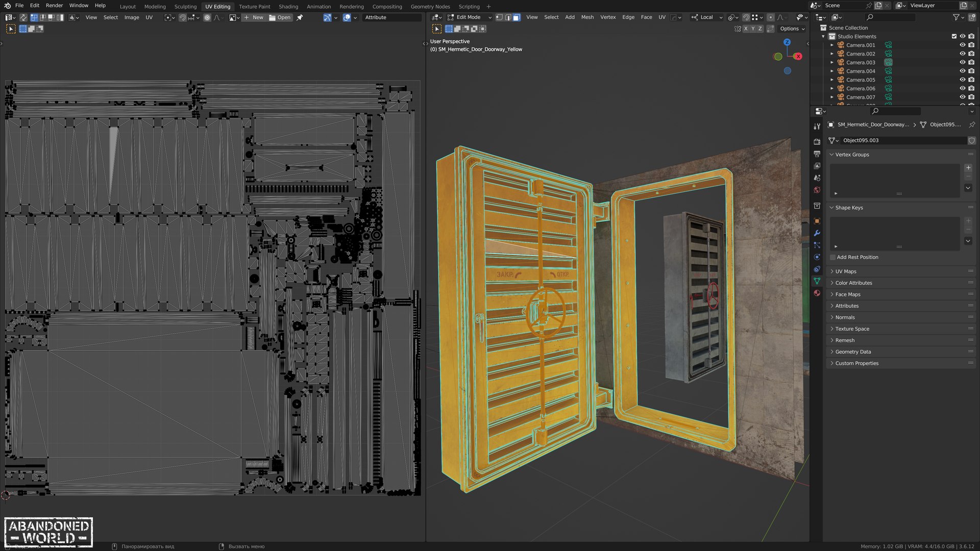Toggle fake user shield icon for mesh
The image size is (980, 551).
click(x=972, y=140)
